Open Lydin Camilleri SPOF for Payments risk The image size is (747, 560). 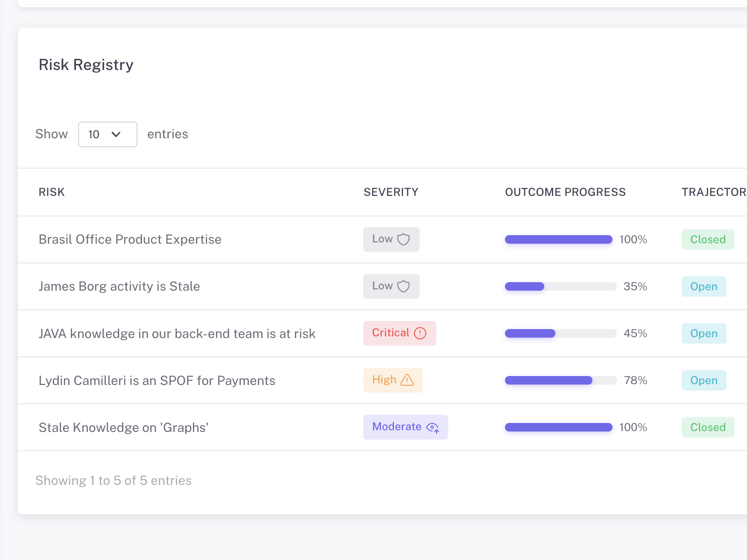tap(157, 380)
